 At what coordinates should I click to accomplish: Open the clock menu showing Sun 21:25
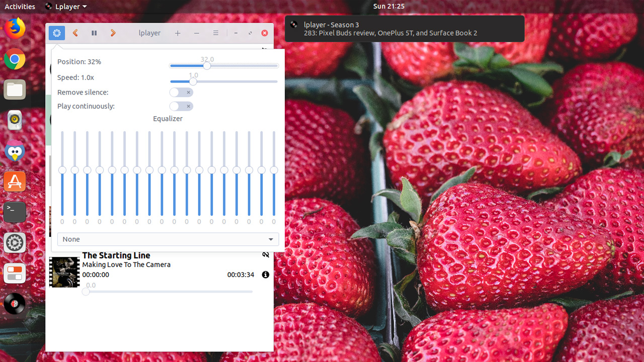tap(388, 7)
